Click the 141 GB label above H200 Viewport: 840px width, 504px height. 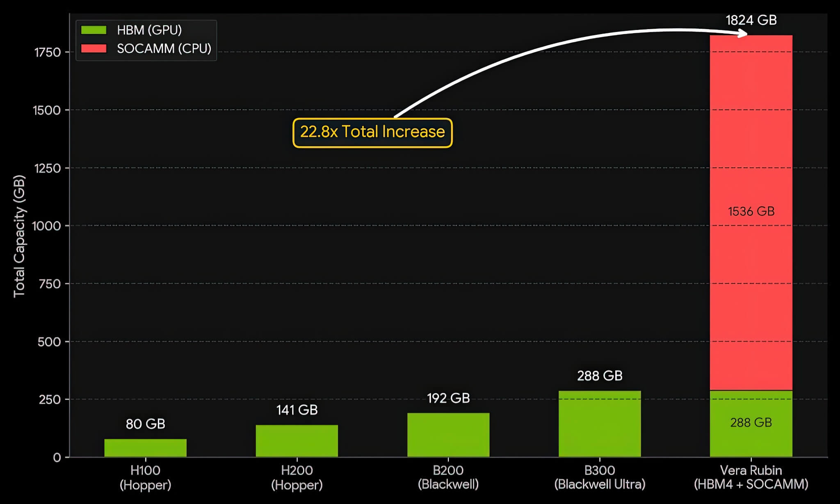tap(297, 410)
